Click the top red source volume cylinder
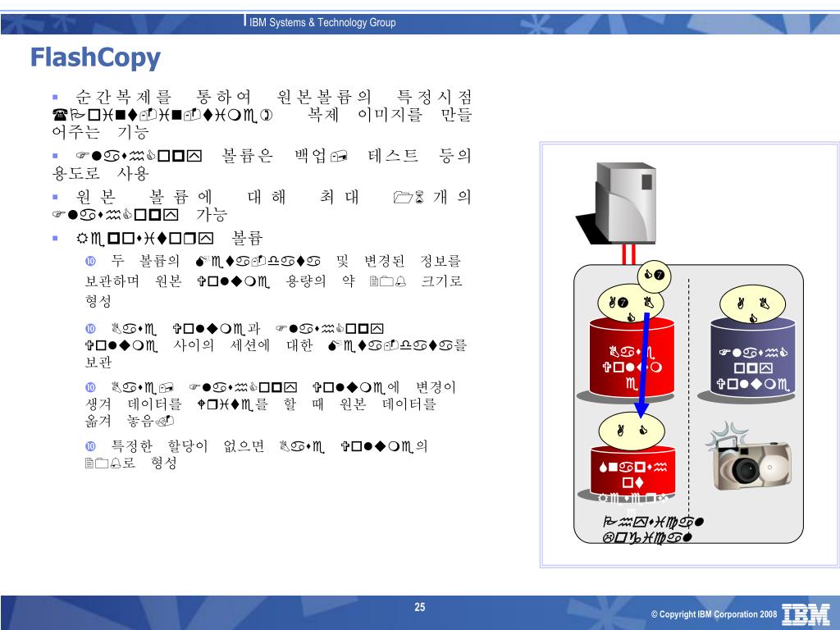 click(x=631, y=356)
